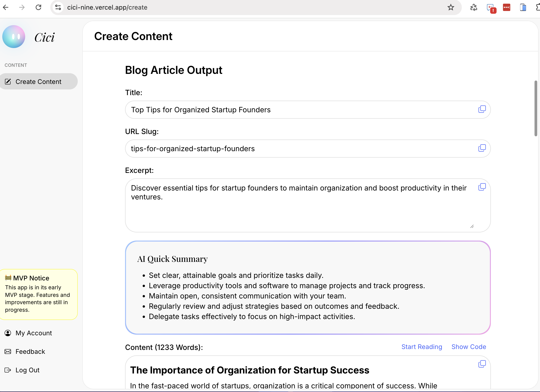Click Start Reading link
This screenshot has width=540, height=392.
[422, 347]
